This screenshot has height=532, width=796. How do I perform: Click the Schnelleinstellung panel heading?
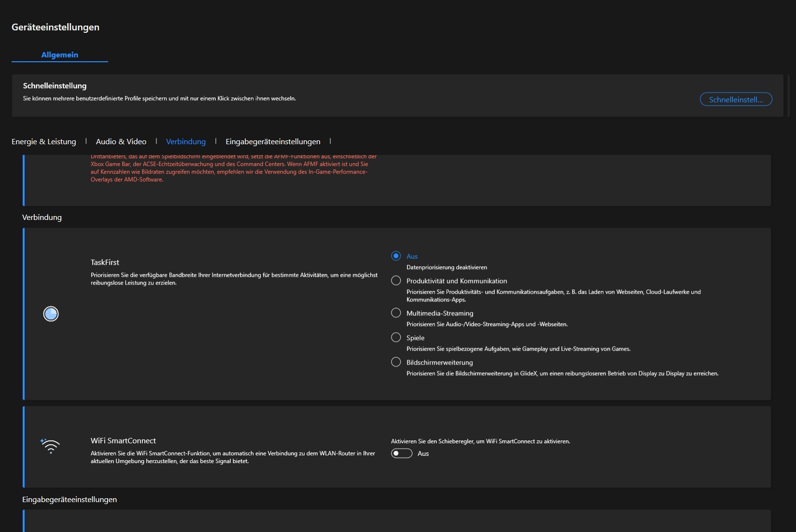[x=55, y=86]
